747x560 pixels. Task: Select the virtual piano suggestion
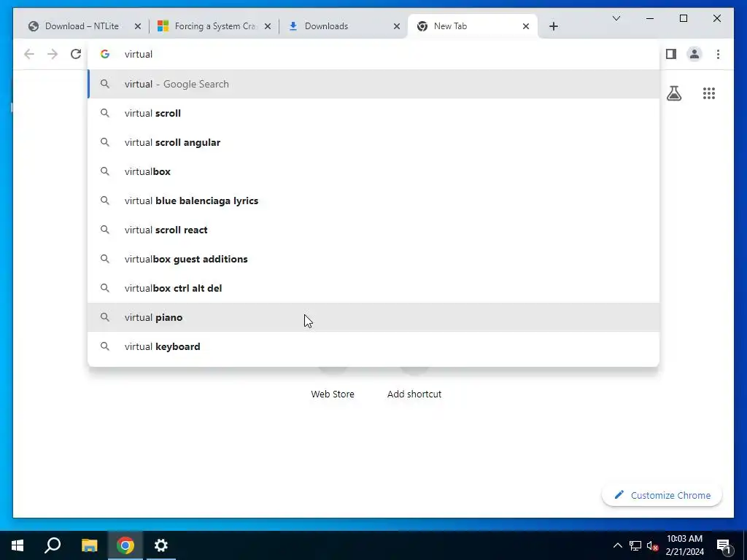coord(373,317)
